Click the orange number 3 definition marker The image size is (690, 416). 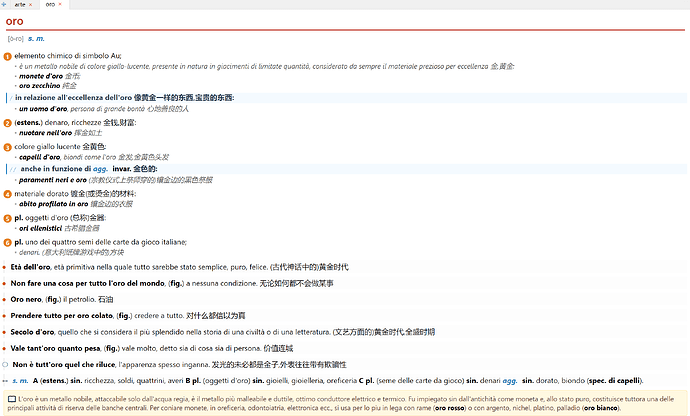8,146
